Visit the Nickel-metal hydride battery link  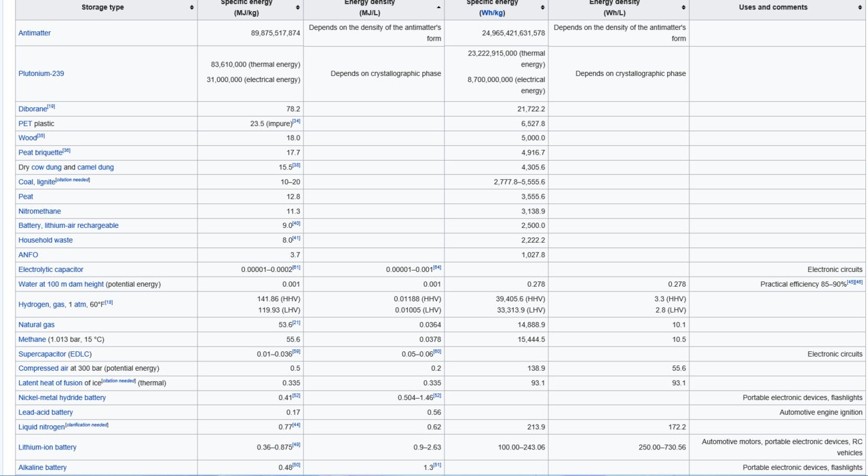[x=62, y=397]
